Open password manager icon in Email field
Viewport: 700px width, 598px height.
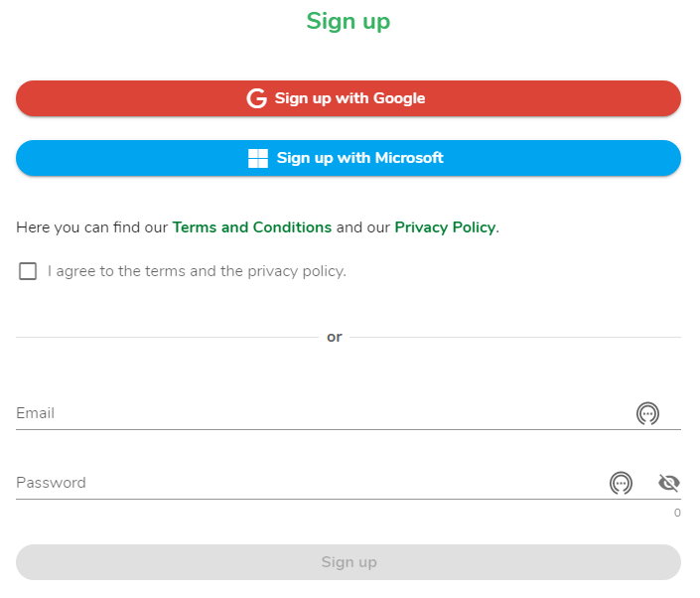point(647,413)
